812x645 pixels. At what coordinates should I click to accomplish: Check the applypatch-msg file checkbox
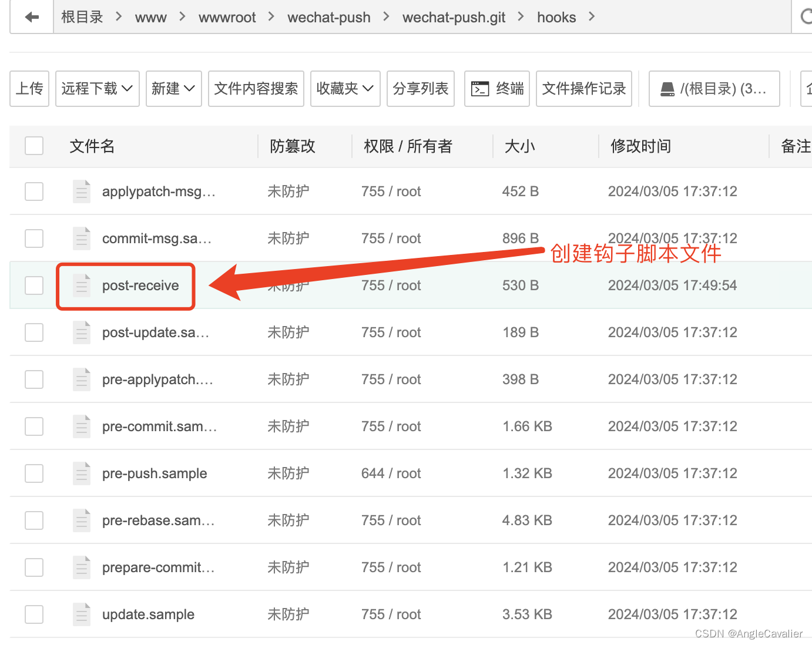tap(34, 192)
